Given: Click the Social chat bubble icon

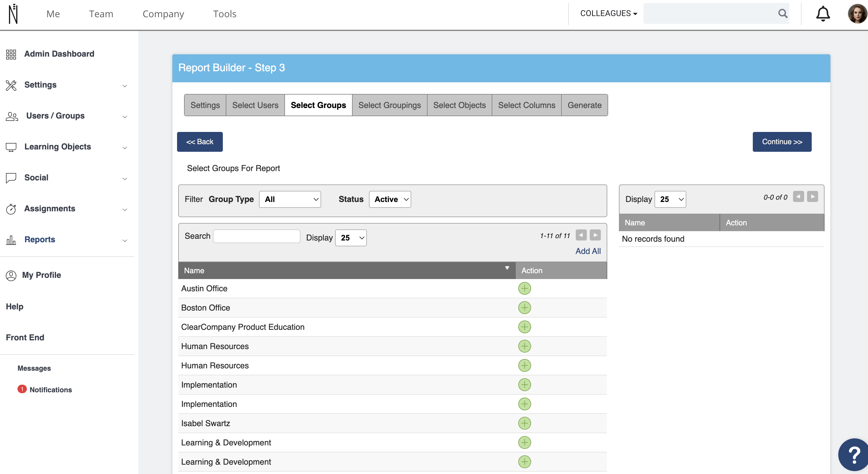Looking at the screenshot, I should [11, 178].
